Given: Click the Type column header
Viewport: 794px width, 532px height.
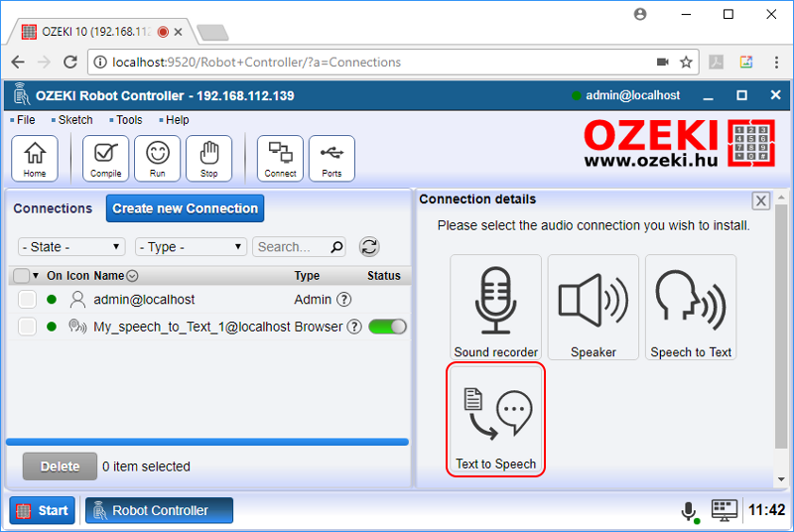Looking at the screenshot, I should 307,276.
